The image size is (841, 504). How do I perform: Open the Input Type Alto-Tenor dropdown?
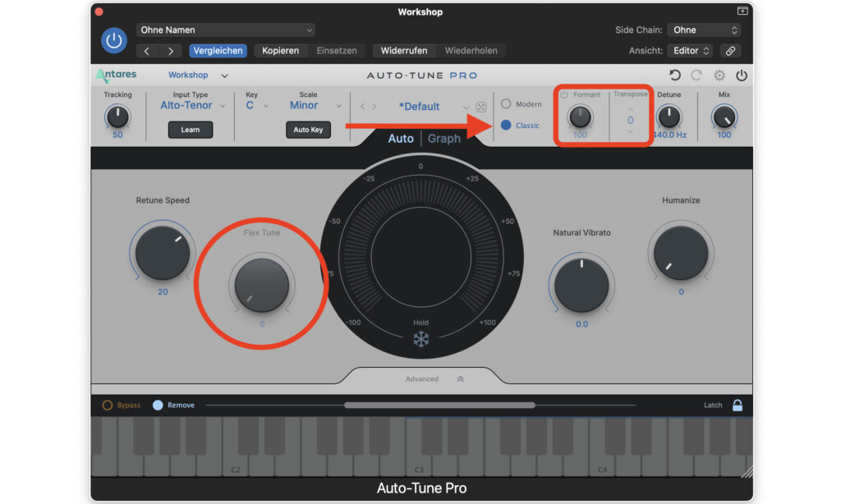pyautogui.click(x=192, y=106)
